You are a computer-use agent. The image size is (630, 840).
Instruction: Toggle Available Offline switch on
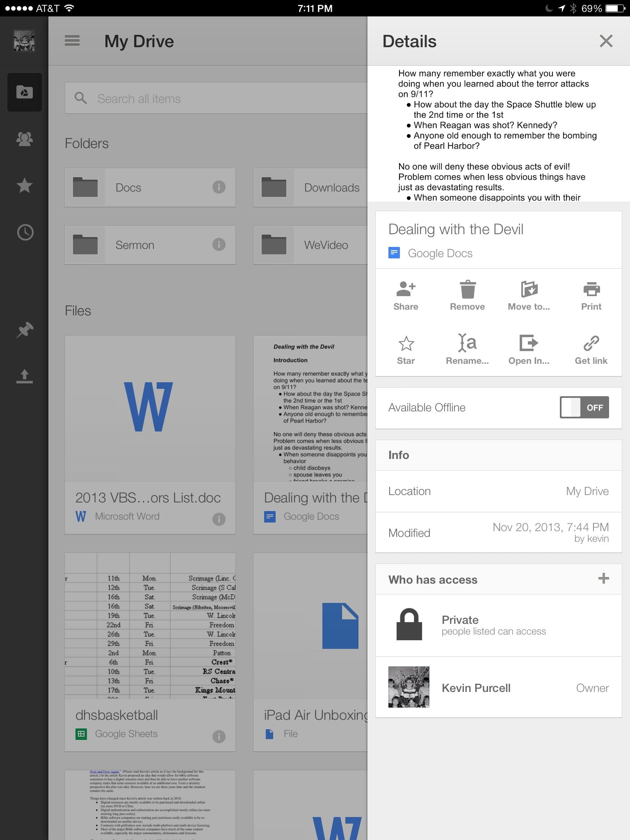click(x=584, y=407)
